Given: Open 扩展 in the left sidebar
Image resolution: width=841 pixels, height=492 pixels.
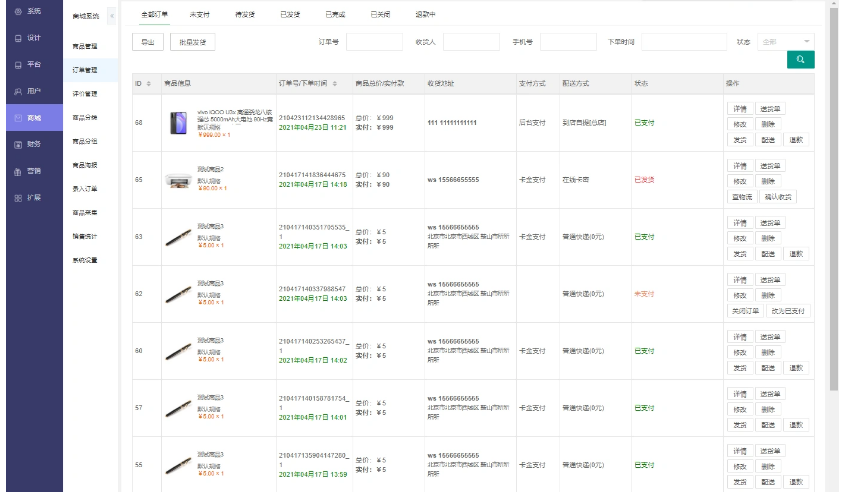Looking at the screenshot, I should pyautogui.click(x=30, y=197).
